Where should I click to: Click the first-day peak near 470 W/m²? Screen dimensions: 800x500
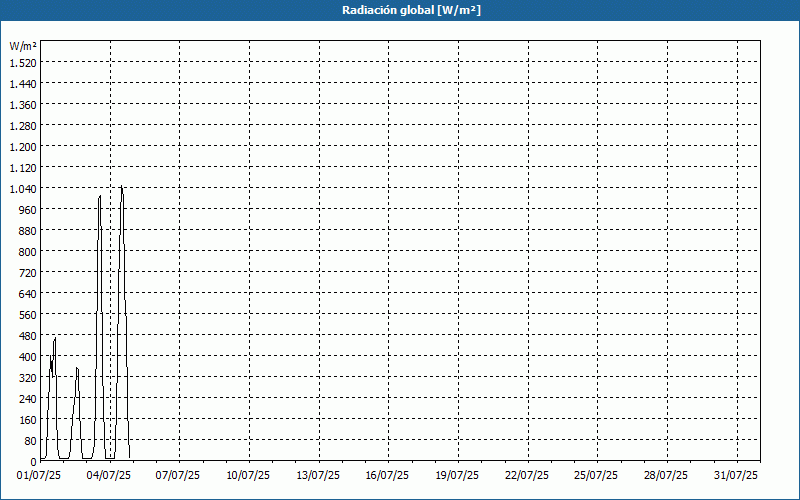(55, 338)
